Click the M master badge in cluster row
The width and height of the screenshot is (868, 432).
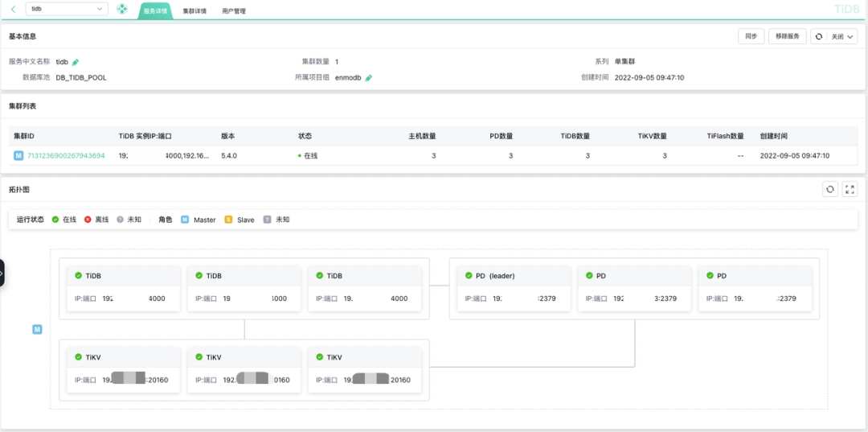(18, 156)
